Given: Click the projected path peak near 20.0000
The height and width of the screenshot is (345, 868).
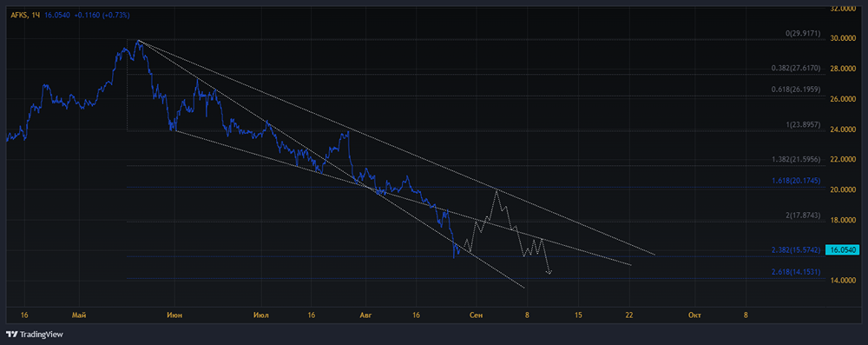Looking at the screenshot, I should (496, 191).
